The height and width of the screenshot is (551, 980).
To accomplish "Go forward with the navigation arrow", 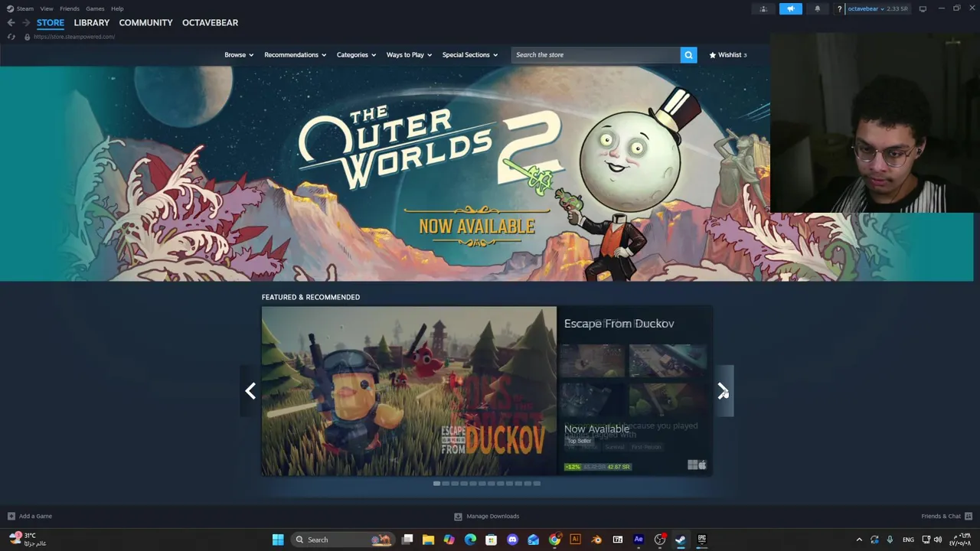I will pos(26,23).
